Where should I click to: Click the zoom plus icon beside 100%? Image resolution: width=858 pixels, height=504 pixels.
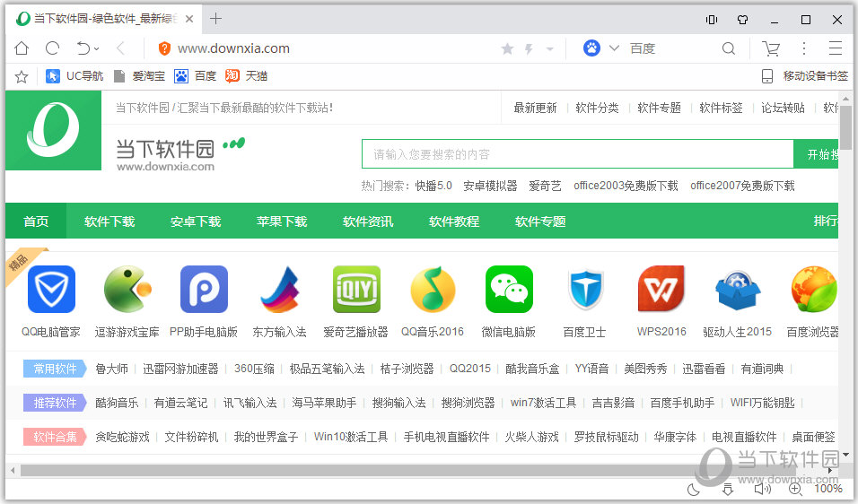click(x=795, y=489)
